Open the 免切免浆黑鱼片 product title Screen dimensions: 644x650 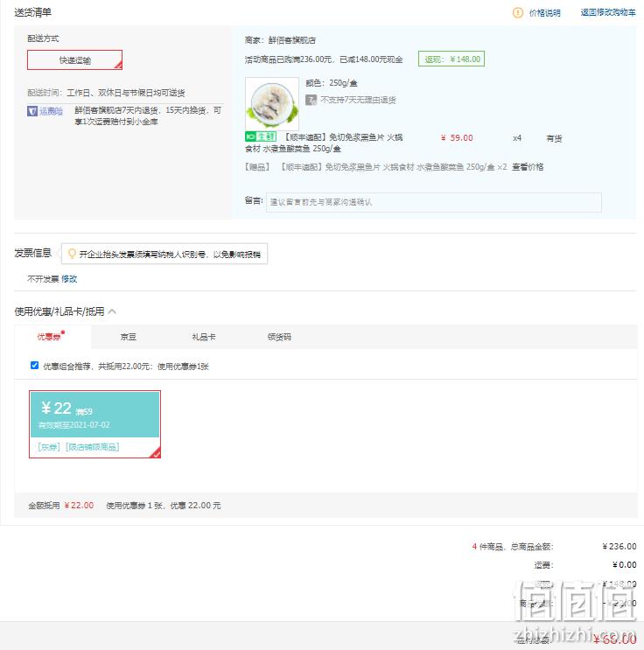pyautogui.click(x=324, y=143)
